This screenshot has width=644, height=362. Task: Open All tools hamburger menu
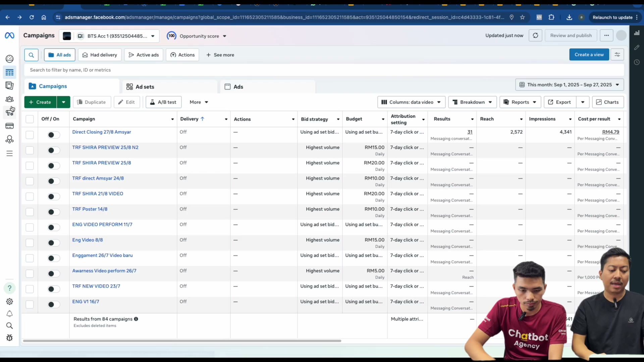coord(9,154)
